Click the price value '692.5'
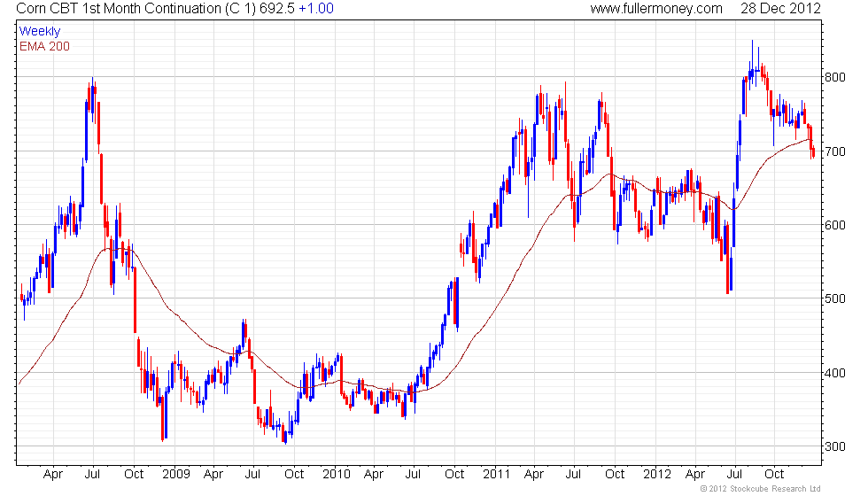This screenshot has width=868, height=496. (277, 9)
